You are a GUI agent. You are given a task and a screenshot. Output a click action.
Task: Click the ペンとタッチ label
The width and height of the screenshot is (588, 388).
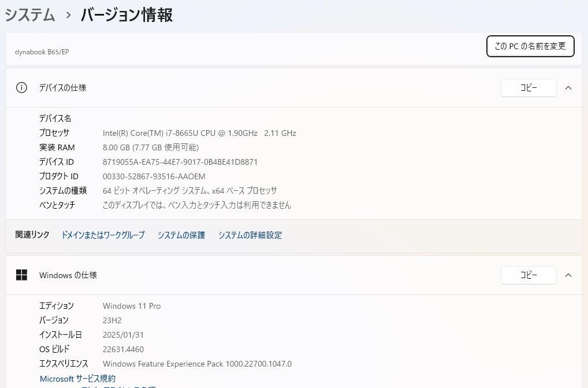click(x=57, y=205)
